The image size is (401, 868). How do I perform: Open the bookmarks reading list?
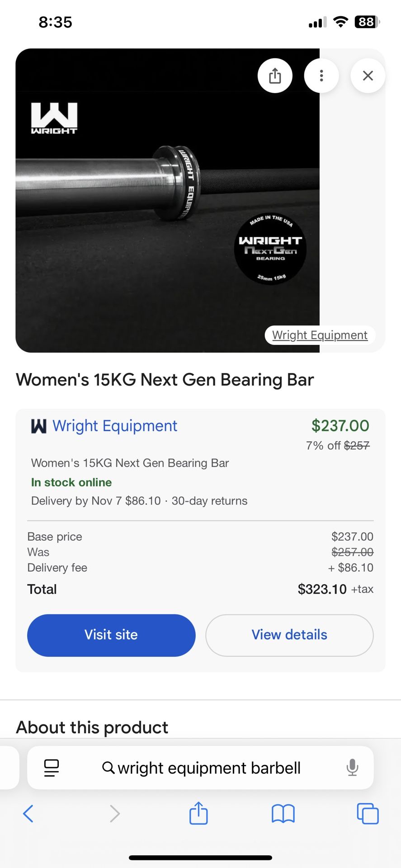(283, 813)
